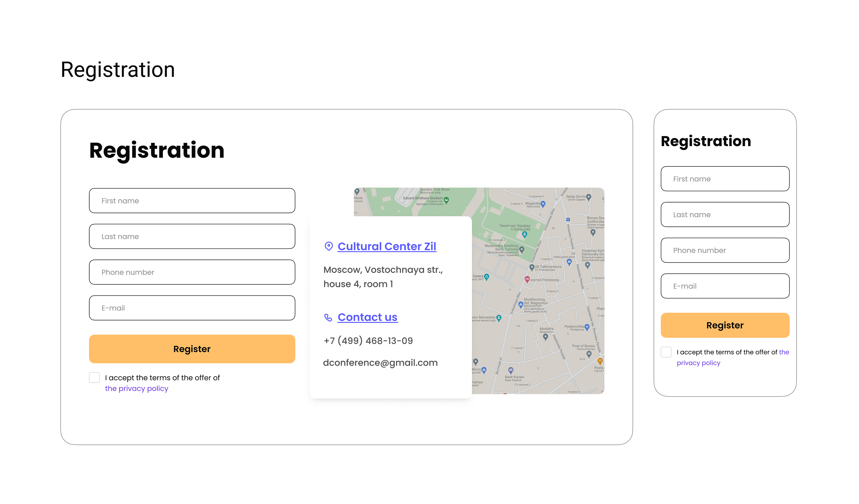Image resolution: width=859 pixels, height=504 pixels.
Task: Focus the E-mail field in the narrow card
Action: point(725,286)
